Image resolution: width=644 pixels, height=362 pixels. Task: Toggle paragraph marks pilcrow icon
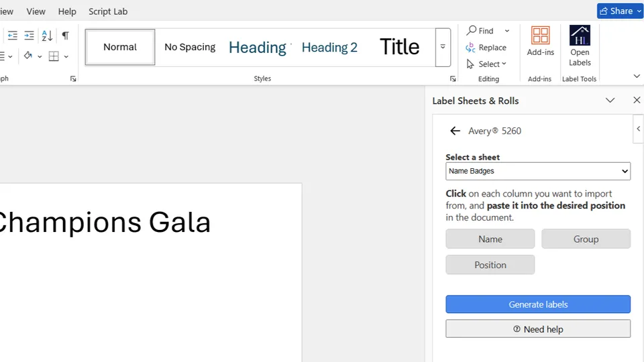(65, 36)
